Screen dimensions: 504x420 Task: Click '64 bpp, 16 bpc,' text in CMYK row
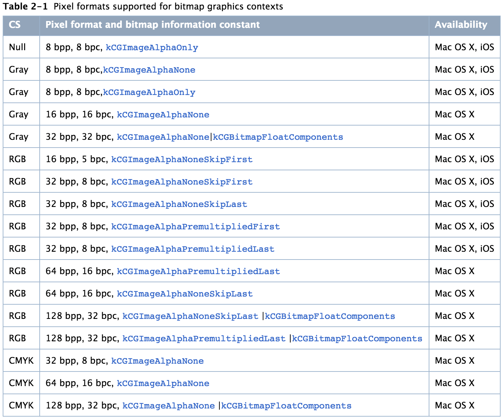80,383
